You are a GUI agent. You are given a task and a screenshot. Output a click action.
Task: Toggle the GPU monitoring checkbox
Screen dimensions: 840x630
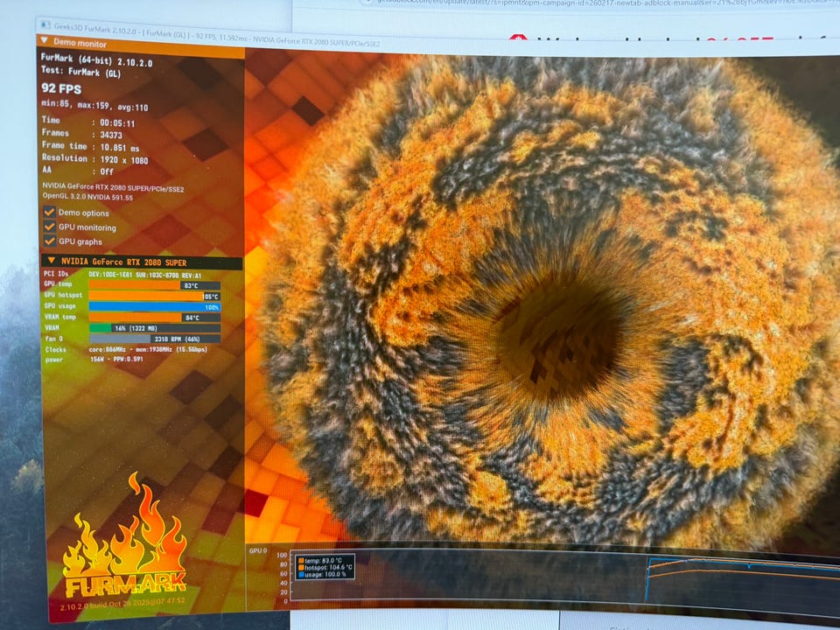coord(49,227)
